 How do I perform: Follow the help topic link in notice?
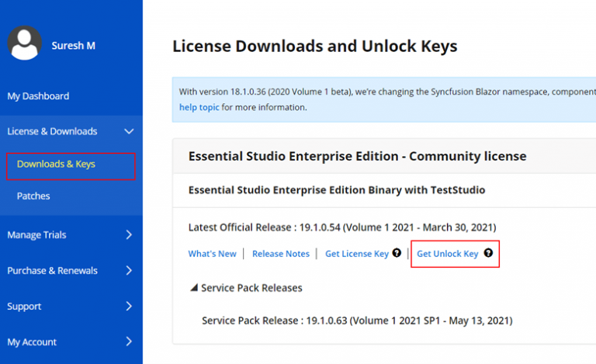click(199, 107)
